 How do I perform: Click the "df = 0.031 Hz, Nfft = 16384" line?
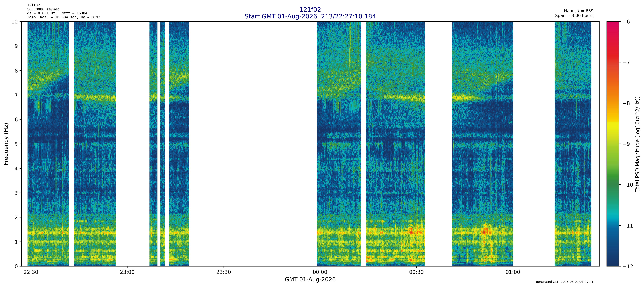pyautogui.click(x=57, y=13)
